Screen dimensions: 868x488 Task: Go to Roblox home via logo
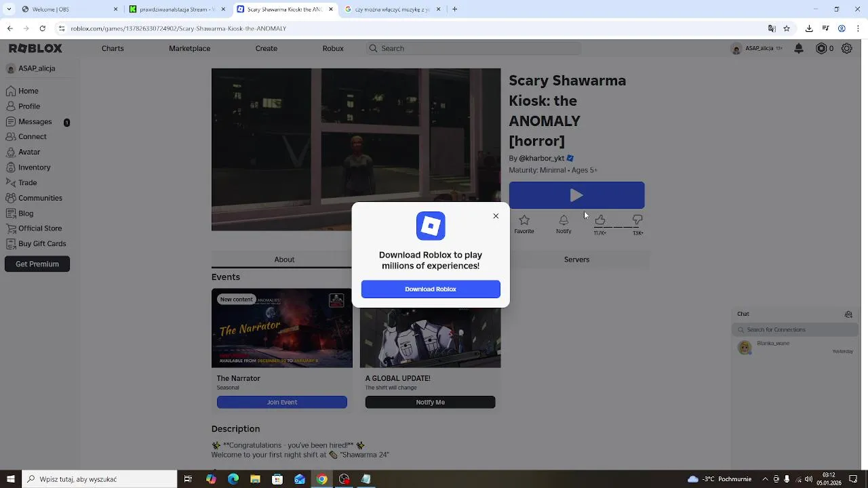[x=35, y=49]
